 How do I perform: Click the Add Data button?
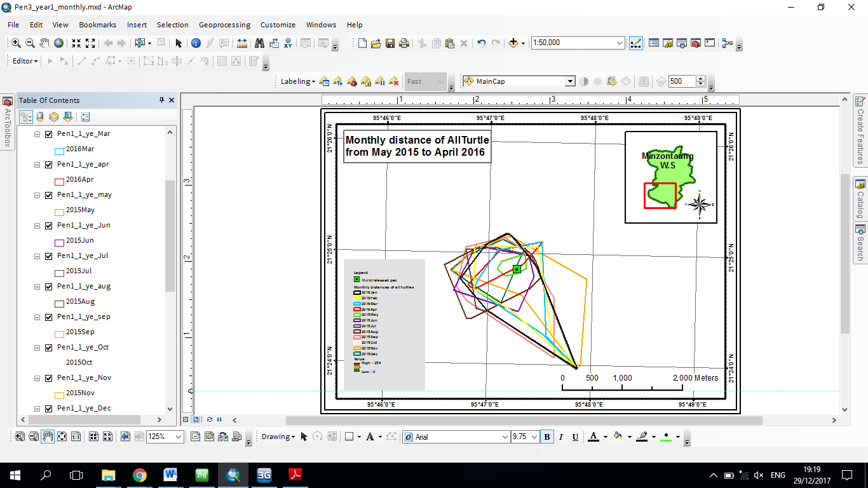point(513,43)
